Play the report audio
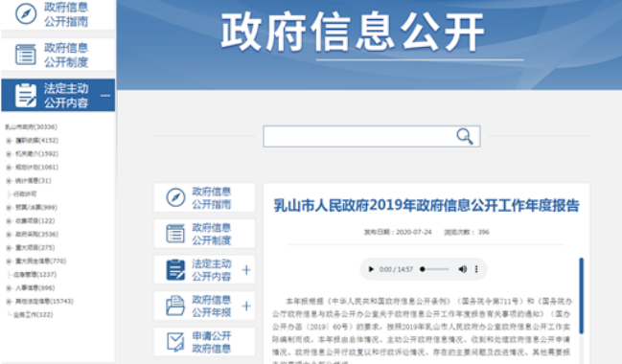The image size is (622, 364). pos(371,269)
